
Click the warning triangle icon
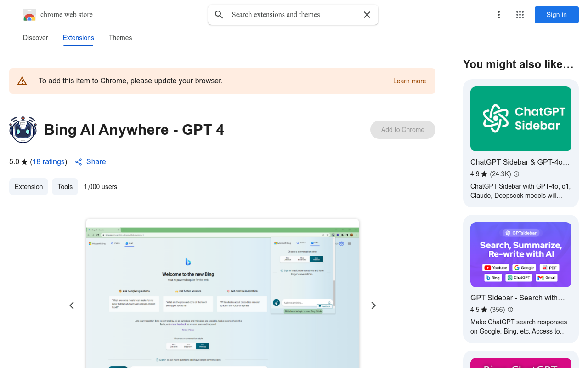(22, 81)
